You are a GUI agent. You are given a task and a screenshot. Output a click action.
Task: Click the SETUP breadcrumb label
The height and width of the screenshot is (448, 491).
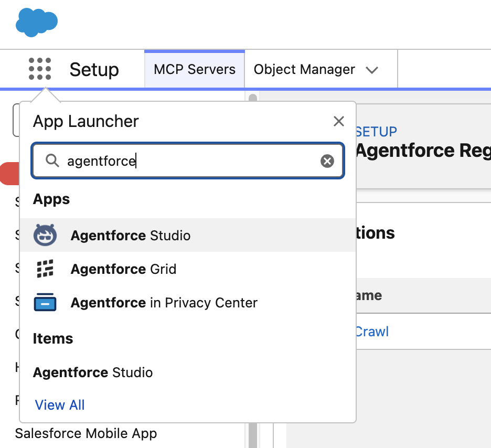click(376, 132)
